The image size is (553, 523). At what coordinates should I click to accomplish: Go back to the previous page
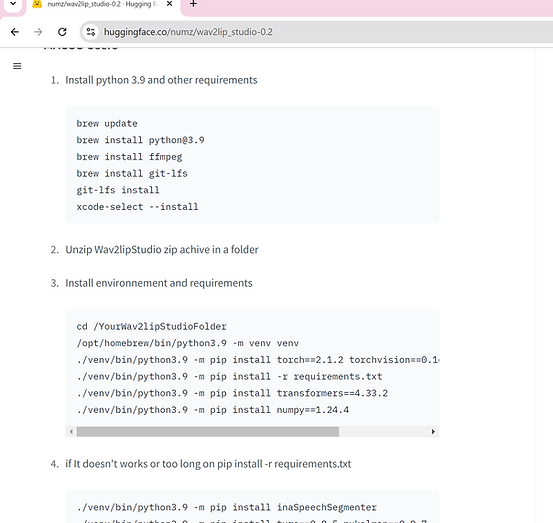click(14, 32)
